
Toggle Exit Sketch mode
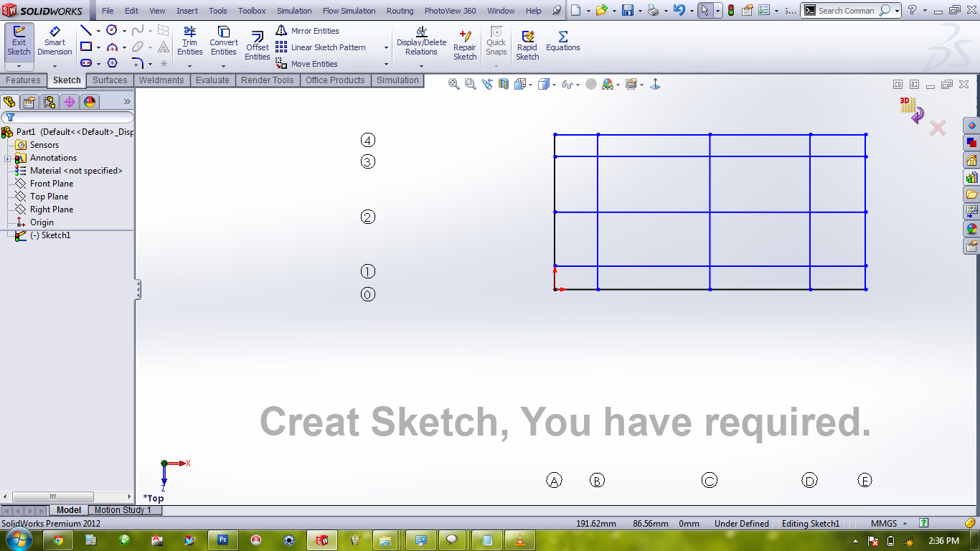19,43
